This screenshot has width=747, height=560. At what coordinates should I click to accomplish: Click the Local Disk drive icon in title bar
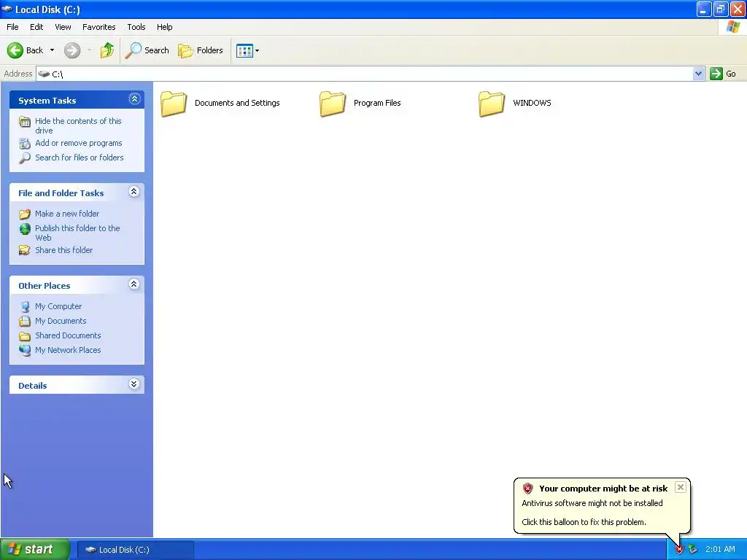7,9
